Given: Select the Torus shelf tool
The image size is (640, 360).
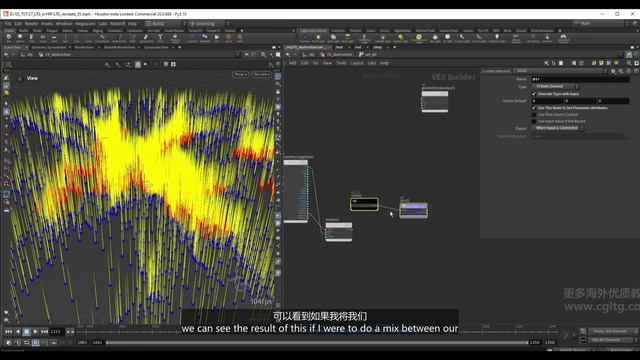Looking at the screenshot, I should pyautogui.click(x=43, y=38).
